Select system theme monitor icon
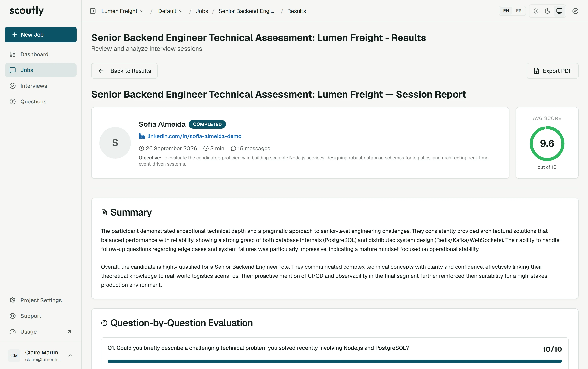The width and height of the screenshot is (588, 369). pyautogui.click(x=559, y=11)
